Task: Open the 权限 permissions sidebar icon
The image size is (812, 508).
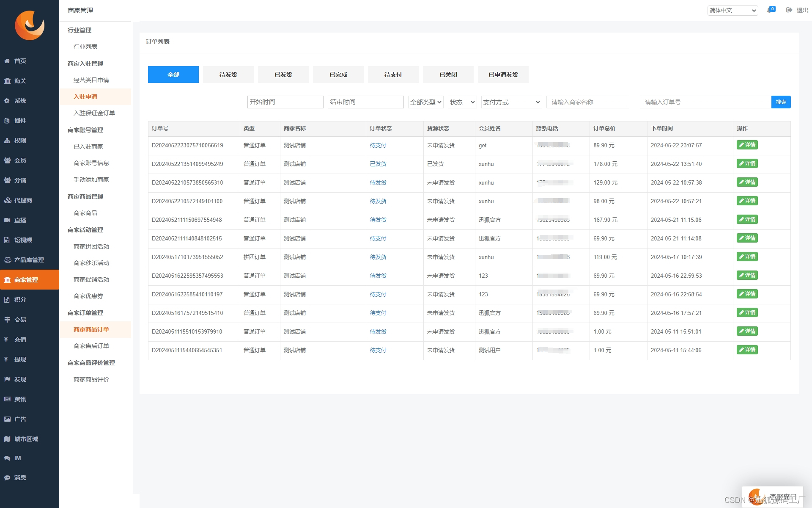Action: 7,141
